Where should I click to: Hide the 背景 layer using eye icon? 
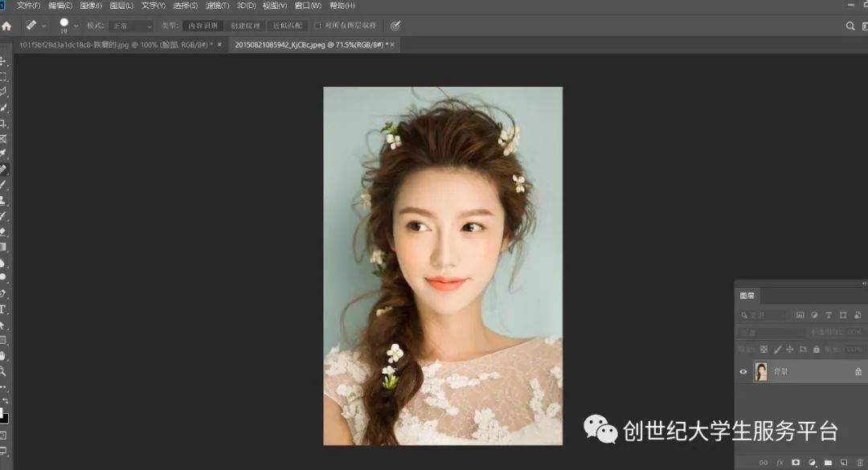tap(743, 372)
